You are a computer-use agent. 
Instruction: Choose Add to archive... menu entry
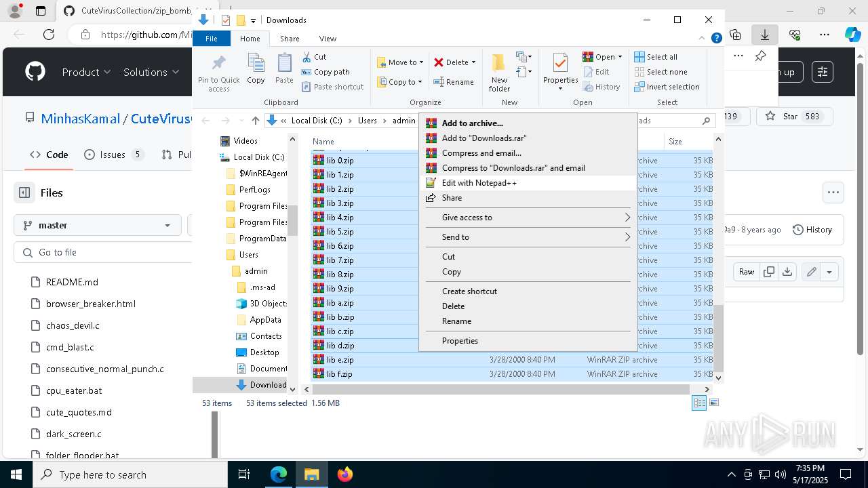pyautogui.click(x=528, y=123)
